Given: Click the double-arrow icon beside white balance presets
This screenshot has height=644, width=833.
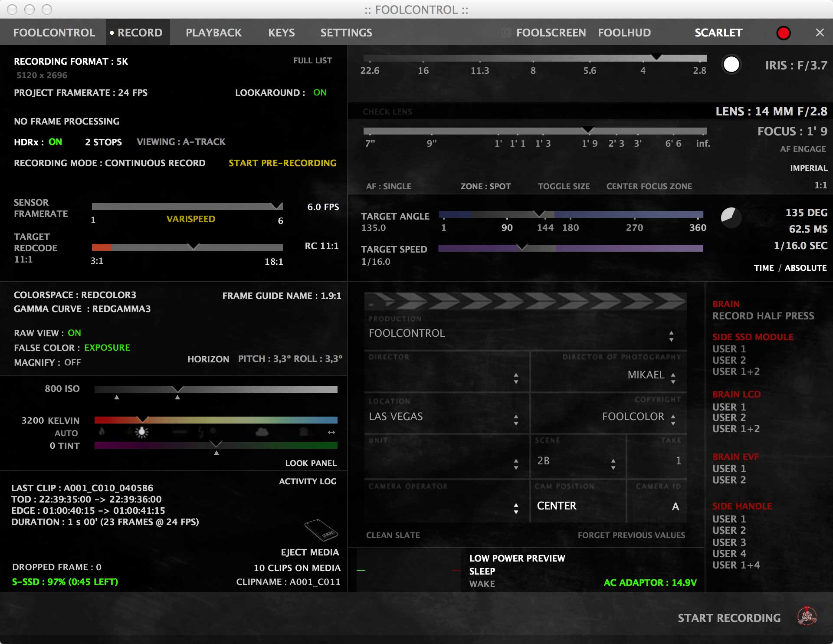Looking at the screenshot, I should [x=331, y=432].
